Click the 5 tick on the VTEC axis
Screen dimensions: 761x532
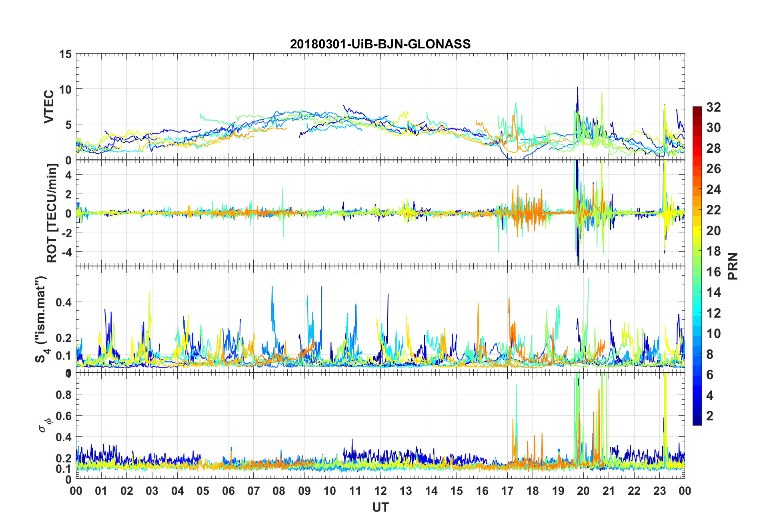click(x=68, y=125)
